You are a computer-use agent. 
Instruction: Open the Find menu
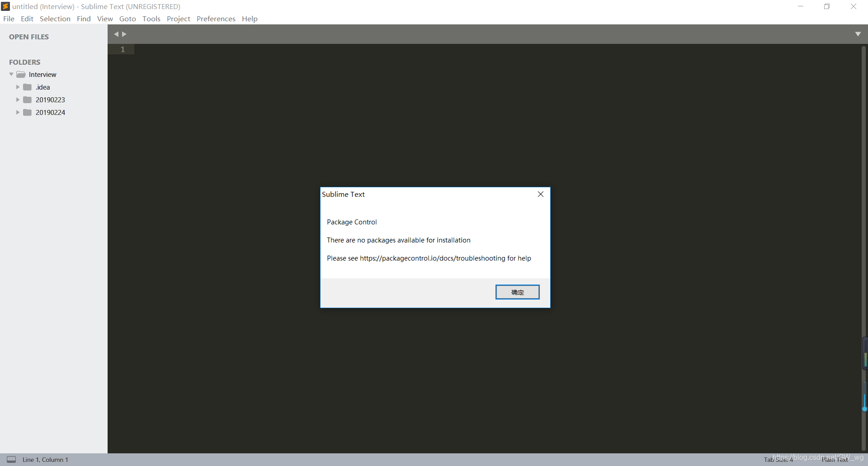point(84,19)
